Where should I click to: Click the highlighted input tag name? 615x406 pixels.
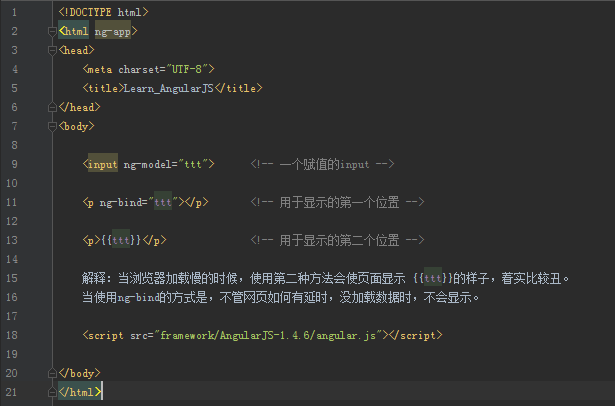[x=103, y=164]
